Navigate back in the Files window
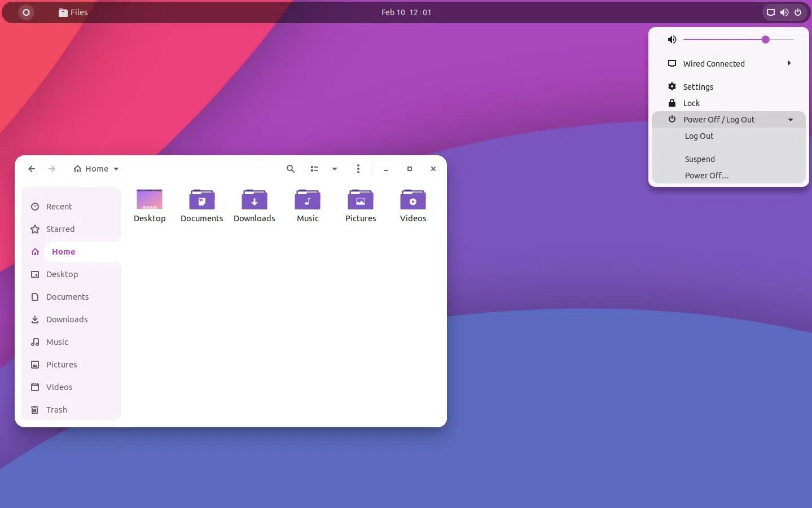This screenshot has width=812, height=508. pos(32,169)
